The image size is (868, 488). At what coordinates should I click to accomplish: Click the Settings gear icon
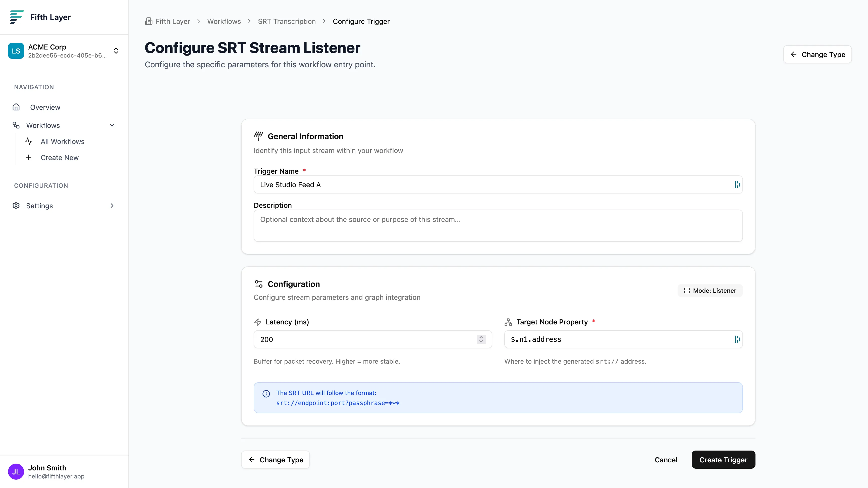coord(16,206)
